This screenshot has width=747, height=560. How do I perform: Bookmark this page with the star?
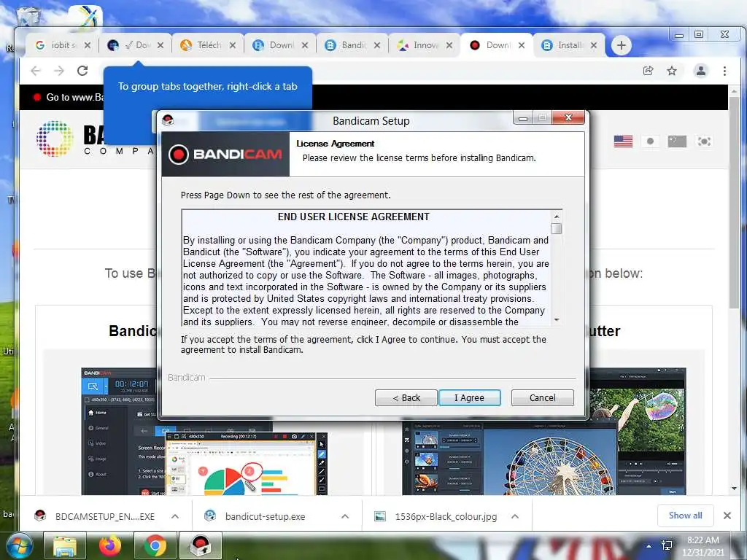tap(672, 71)
